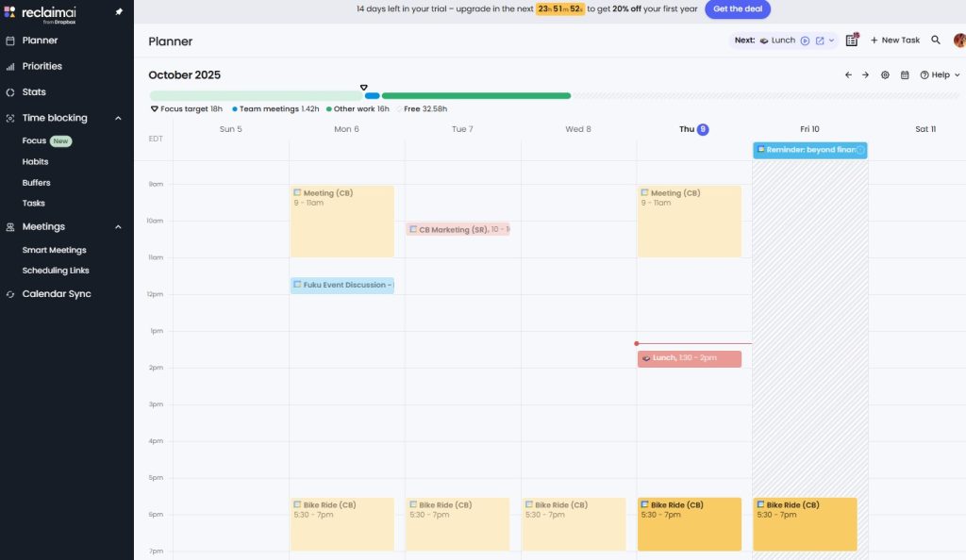Click the New Task button
The width and height of the screenshot is (966, 560).
click(x=894, y=41)
